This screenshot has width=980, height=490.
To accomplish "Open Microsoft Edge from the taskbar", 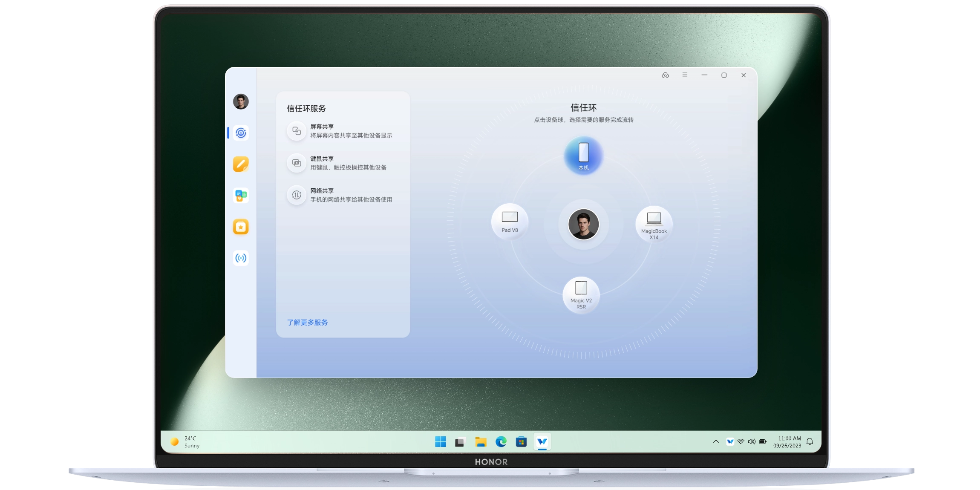I will click(x=501, y=442).
